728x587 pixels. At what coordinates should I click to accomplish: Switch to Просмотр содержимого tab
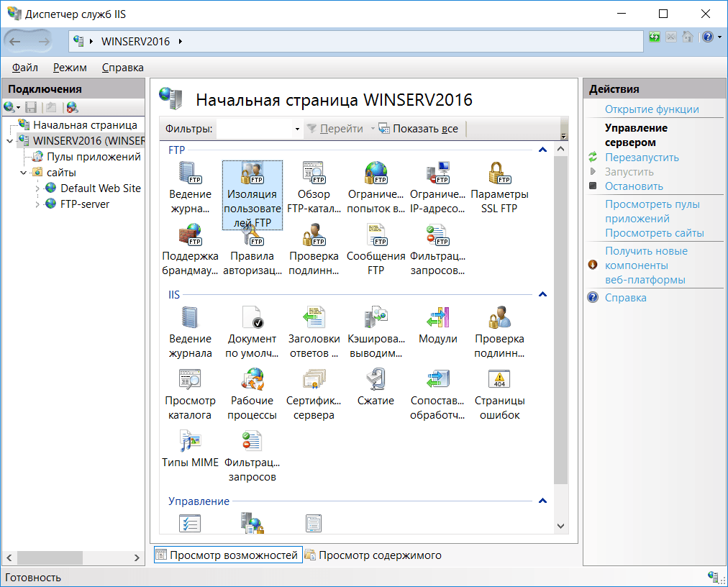pos(374,555)
